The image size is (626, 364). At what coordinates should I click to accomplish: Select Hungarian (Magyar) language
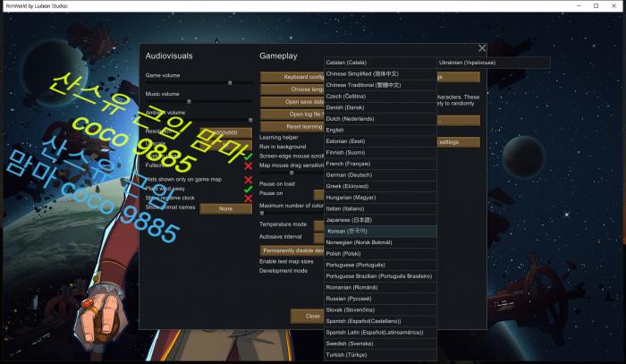click(x=380, y=197)
